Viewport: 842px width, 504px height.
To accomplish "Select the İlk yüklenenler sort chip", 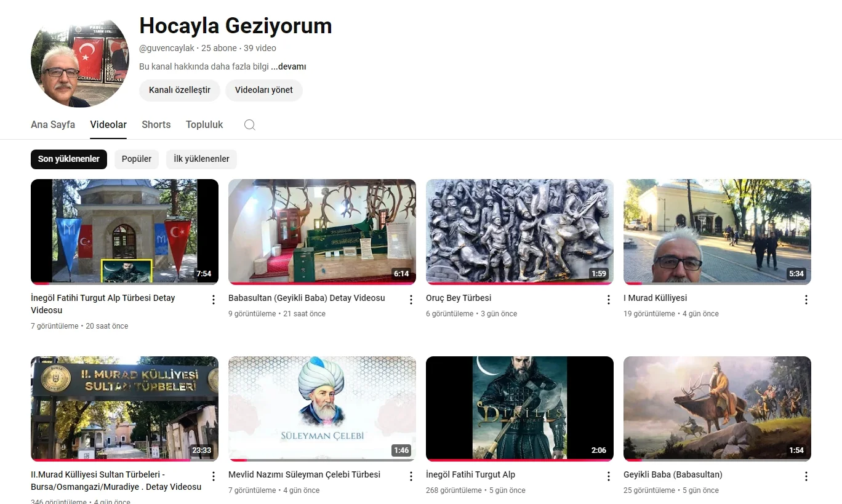I will (201, 159).
